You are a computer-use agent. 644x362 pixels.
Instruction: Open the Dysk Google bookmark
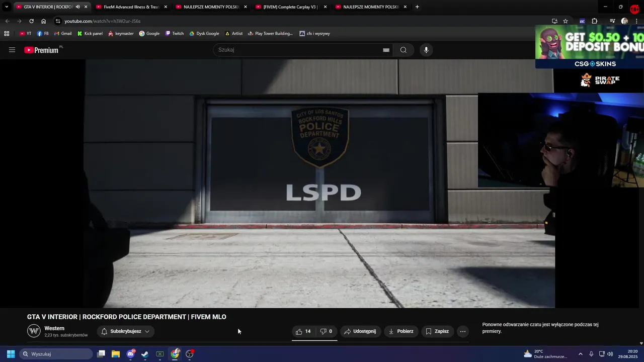click(204, 34)
